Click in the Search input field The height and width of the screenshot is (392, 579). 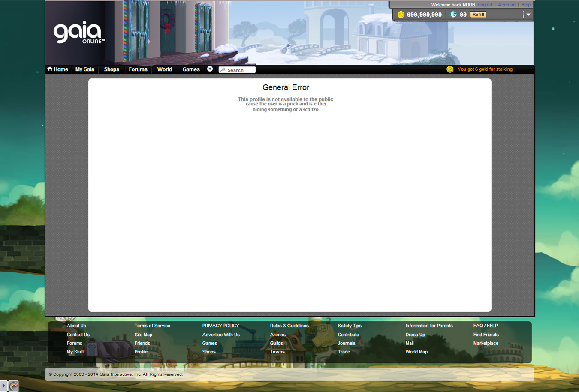tap(237, 70)
